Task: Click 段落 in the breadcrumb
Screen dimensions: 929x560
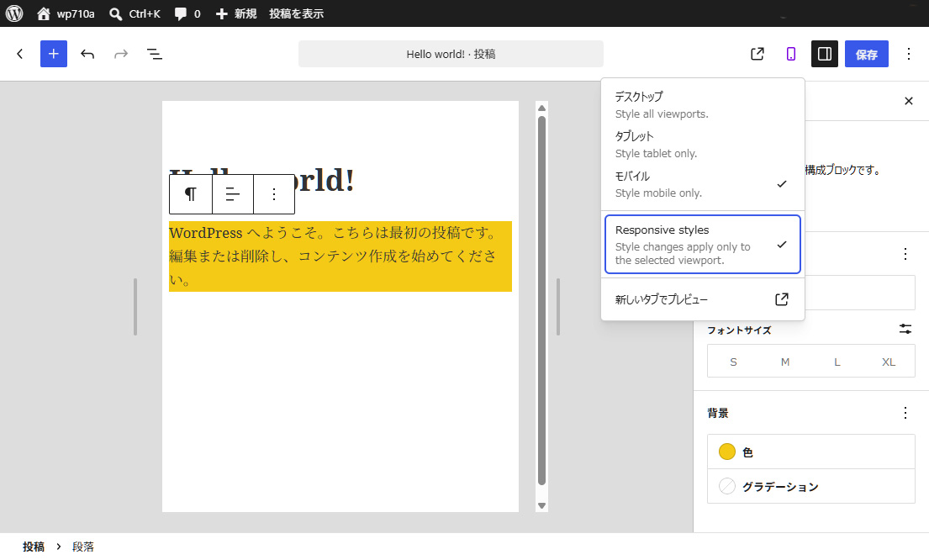Action: pos(83,547)
